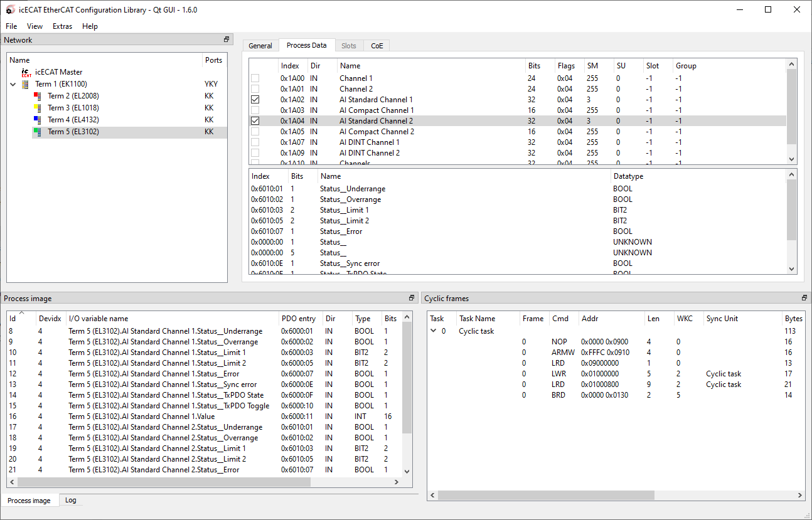Click the Ports column header in Network

click(x=214, y=60)
